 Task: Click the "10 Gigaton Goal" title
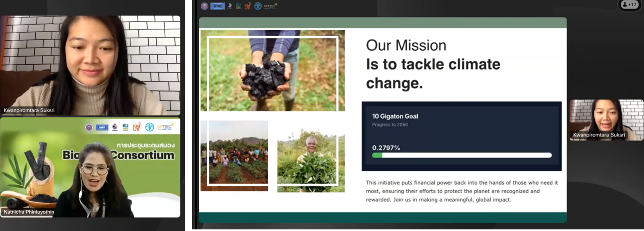tap(395, 116)
